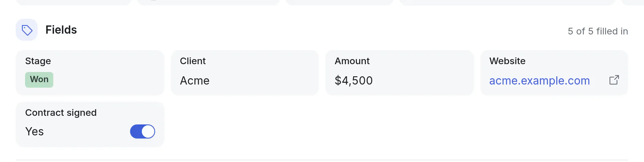Select the Website field label
This screenshot has width=644, height=162.
(507, 61)
